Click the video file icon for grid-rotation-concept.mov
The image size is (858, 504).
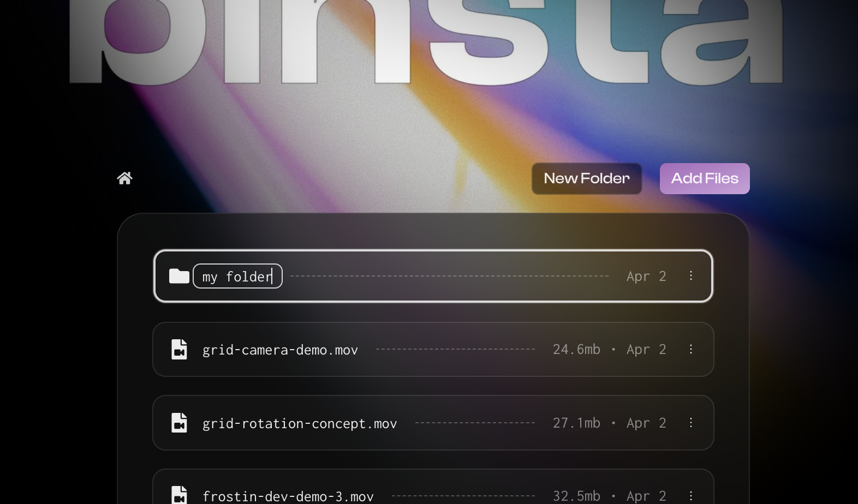(x=179, y=423)
